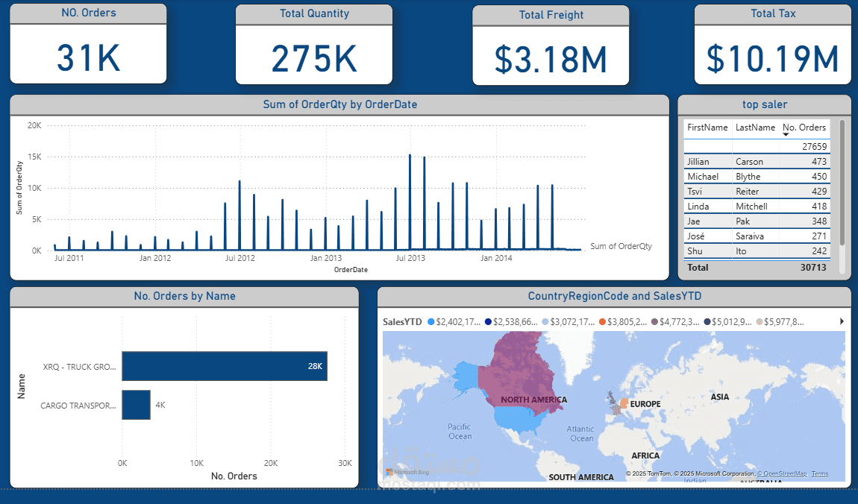The image size is (858, 504).
Task: Open the OpenStreetMap attribution link
Action: pos(782,474)
